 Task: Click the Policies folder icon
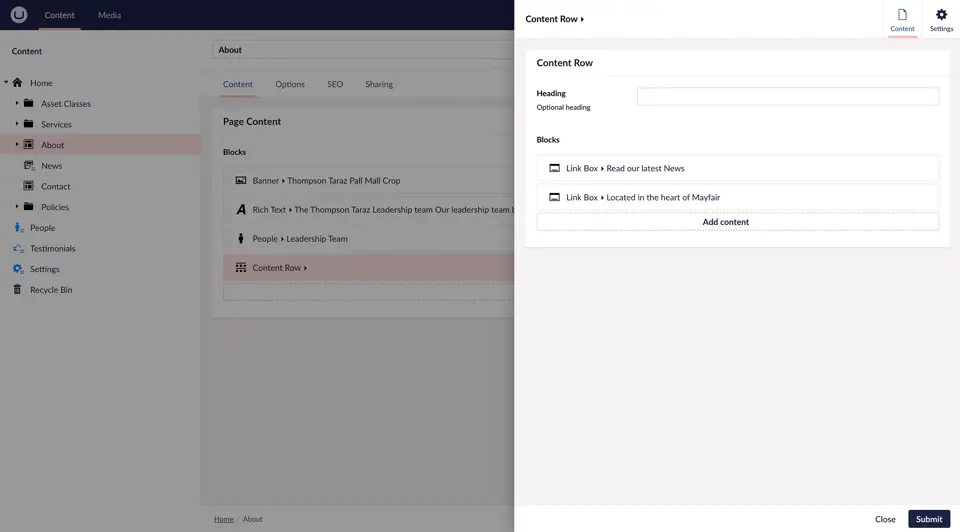[x=29, y=207]
